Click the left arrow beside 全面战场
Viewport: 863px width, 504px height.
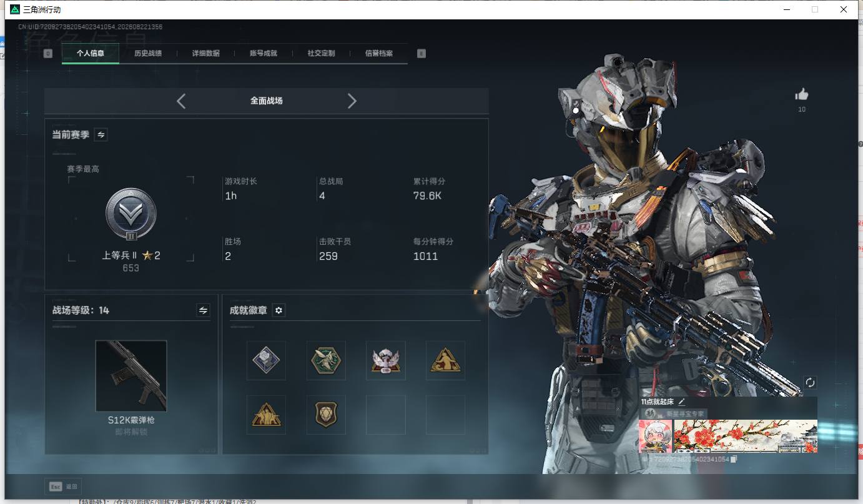tap(181, 101)
